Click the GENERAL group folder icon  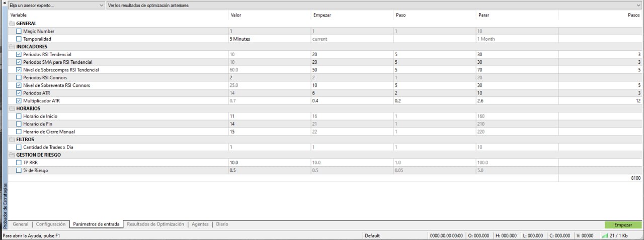[13, 24]
